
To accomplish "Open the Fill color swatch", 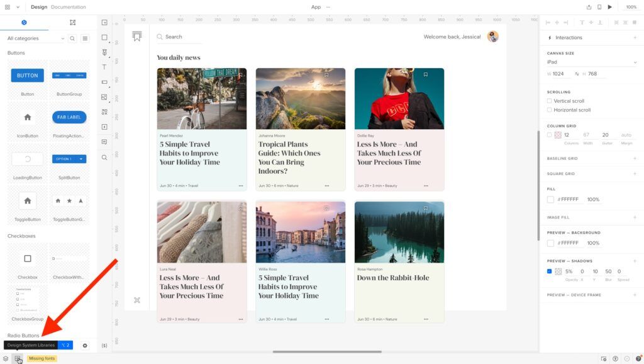I will coord(550,200).
